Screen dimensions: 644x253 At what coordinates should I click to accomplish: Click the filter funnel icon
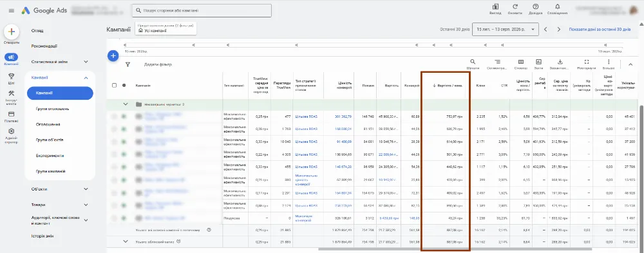pos(128,64)
